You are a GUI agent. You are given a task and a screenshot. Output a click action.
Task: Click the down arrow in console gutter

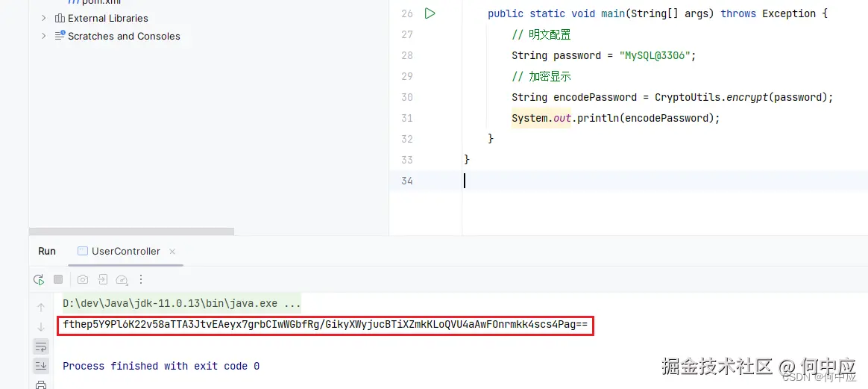tap(41, 327)
